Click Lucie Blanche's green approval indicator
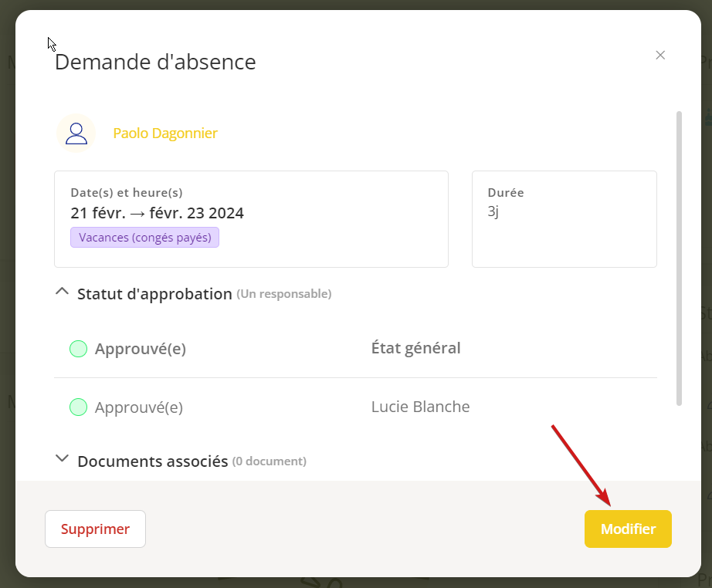 point(78,407)
